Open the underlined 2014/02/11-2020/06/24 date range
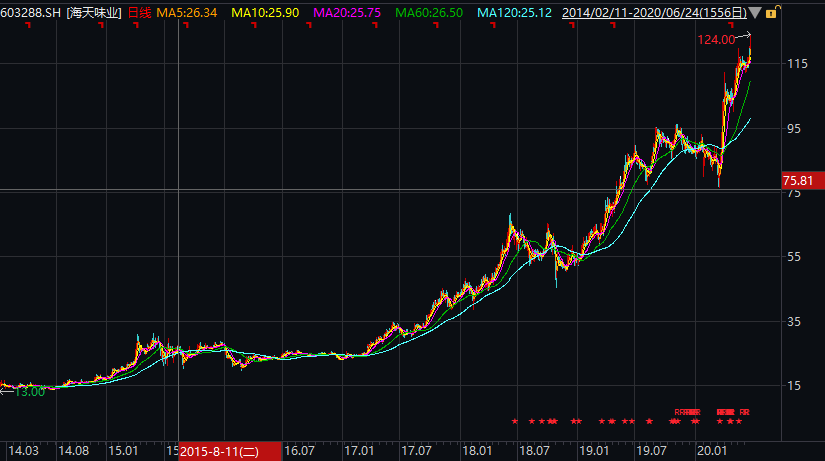Viewport: 825px width, 461px height. pos(654,13)
